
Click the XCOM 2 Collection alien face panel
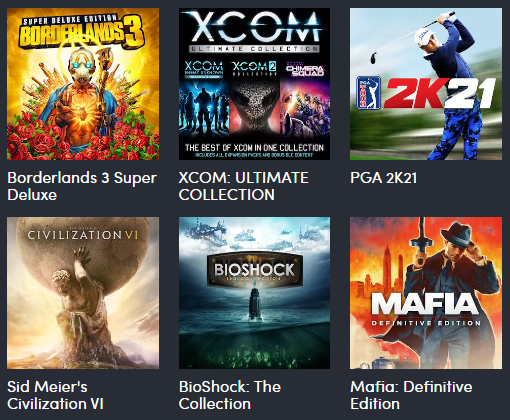[255, 100]
